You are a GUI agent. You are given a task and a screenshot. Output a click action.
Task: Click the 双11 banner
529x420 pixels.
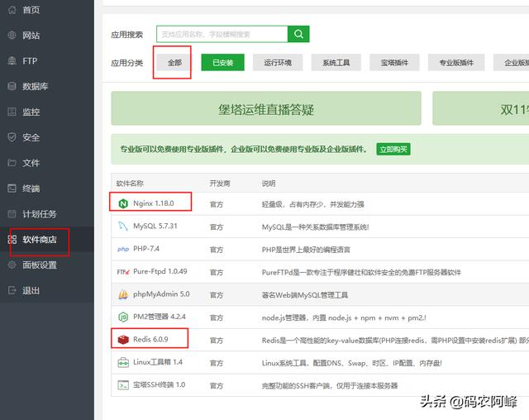click(481, 108)
